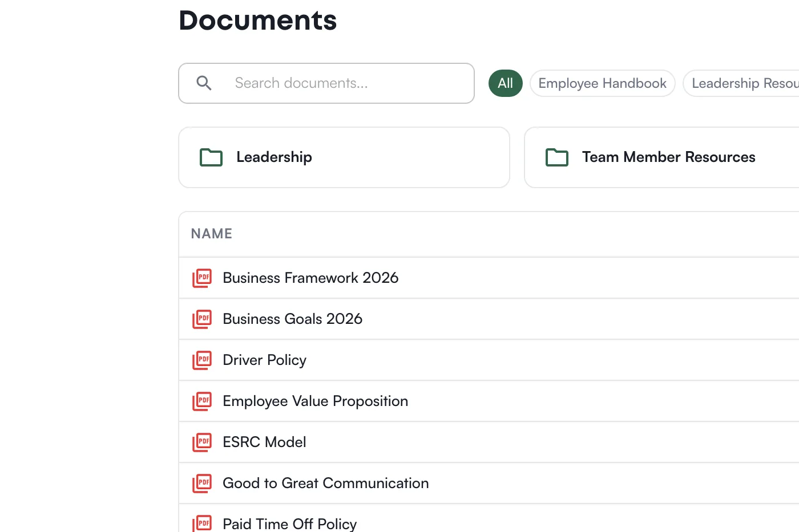Open Employee Value Proposition document
This screenshot has height=532, width=799.
pyautogui.click(x=316, y=401)
